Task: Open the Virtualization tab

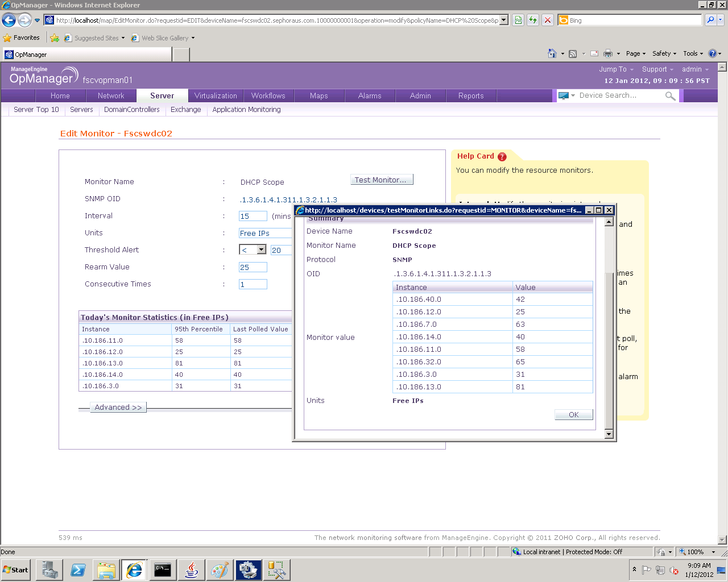Action: (x=216, y=96)
